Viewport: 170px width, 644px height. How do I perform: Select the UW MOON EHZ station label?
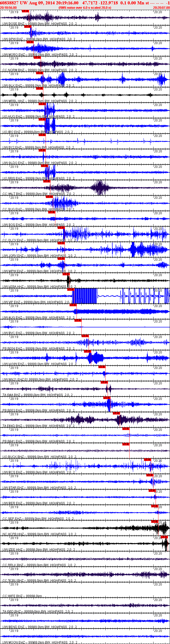(x=14, y=642)
